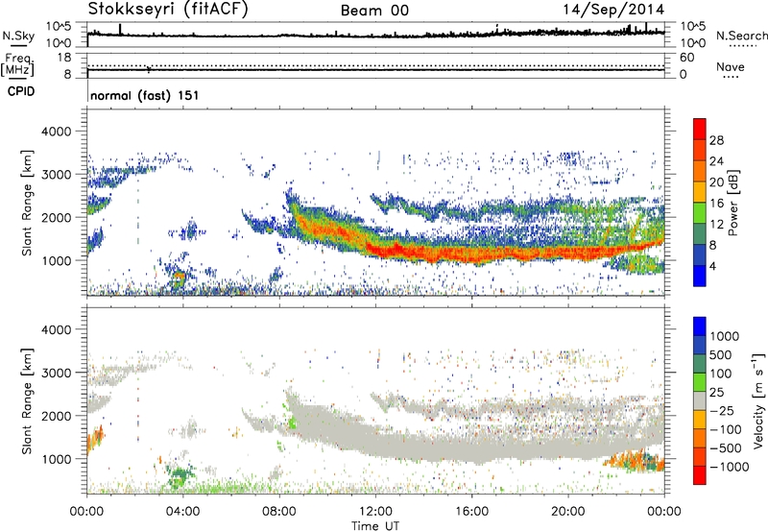Click the green velocity patch near 04:00 UT
This screenshot has width=768, height=532.
tap(180, 476)
